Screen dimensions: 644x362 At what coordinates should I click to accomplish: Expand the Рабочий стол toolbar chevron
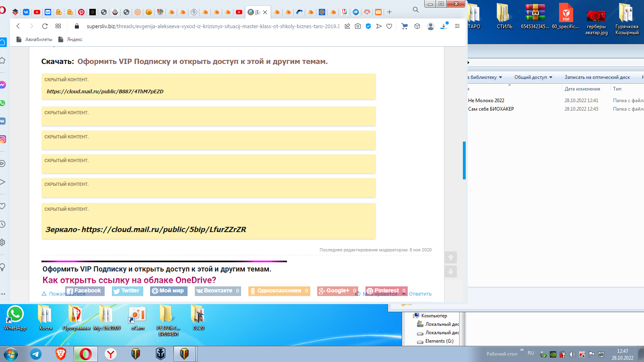522,350
